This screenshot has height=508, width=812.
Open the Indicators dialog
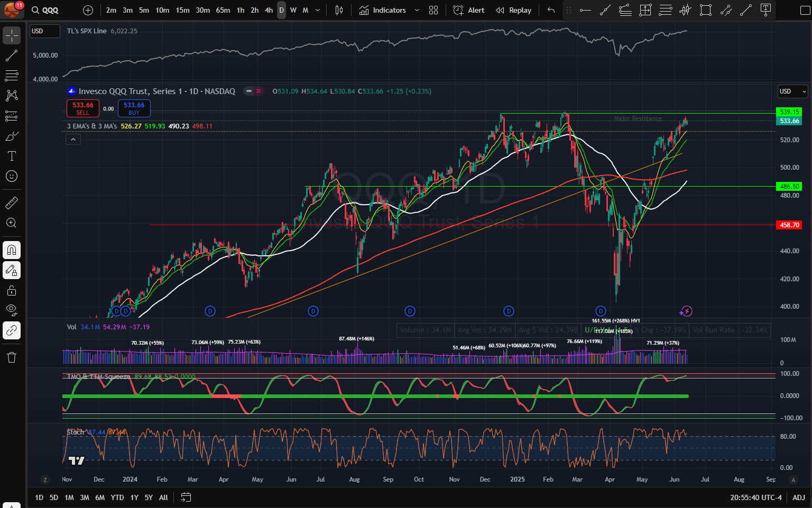coord(383,10)
